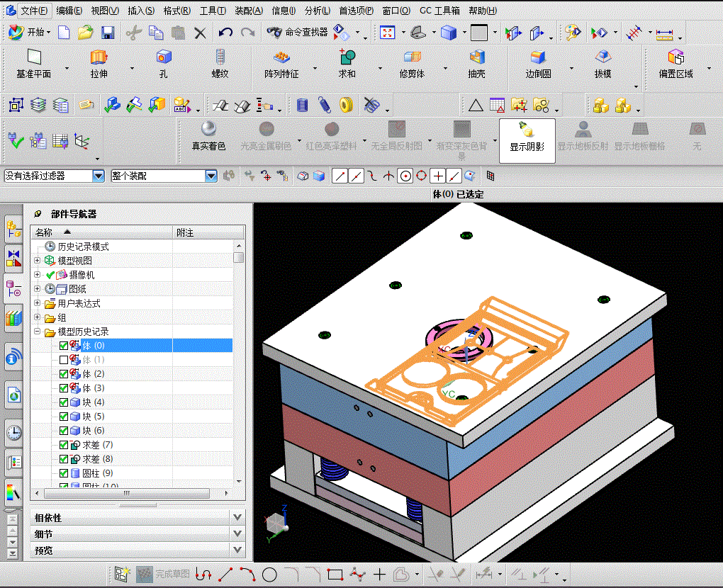Check the 体 (1) checkbox
Viewport: 723px width, 588px height.
point(64,360)
